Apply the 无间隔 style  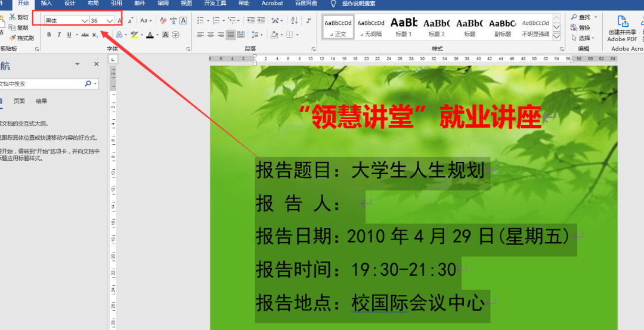coord(371,27)
